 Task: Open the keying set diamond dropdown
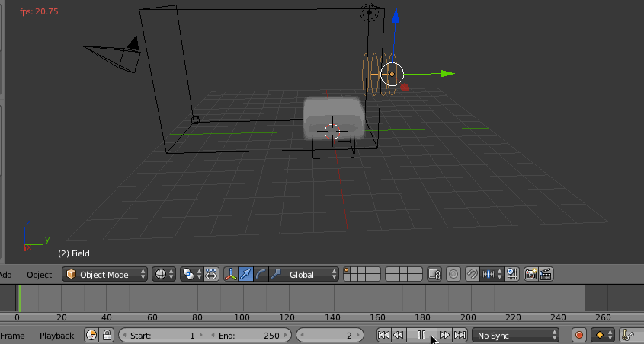pos(603,335)
